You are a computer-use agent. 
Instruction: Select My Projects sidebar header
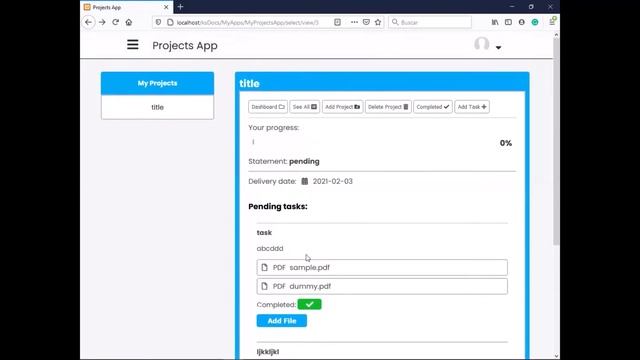pyautogui.click(x=158, y=83)
